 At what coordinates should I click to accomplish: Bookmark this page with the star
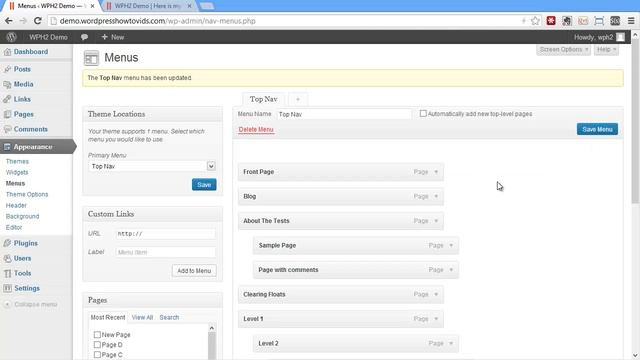coord(535,21)
